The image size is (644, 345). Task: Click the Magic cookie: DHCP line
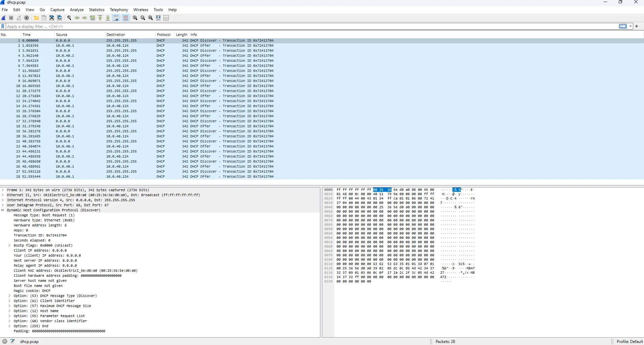[x=32, y=291]
